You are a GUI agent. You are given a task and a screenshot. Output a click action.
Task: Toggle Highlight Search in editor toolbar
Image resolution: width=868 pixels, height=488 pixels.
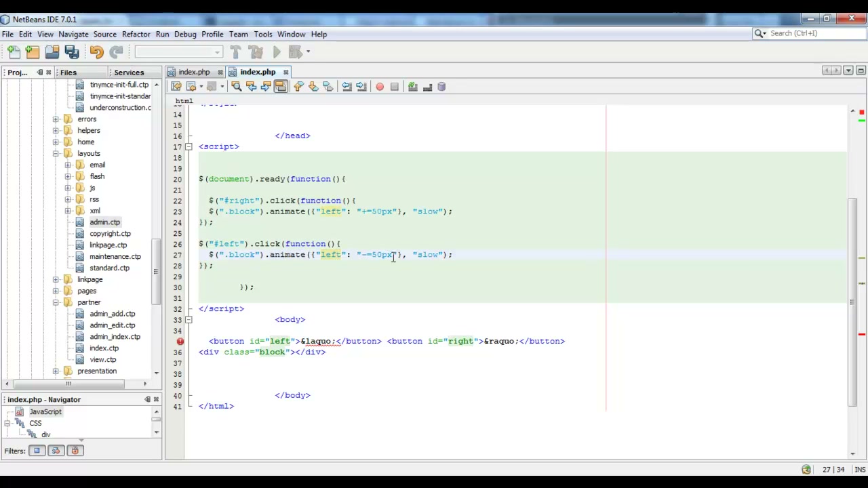(281, 87)
